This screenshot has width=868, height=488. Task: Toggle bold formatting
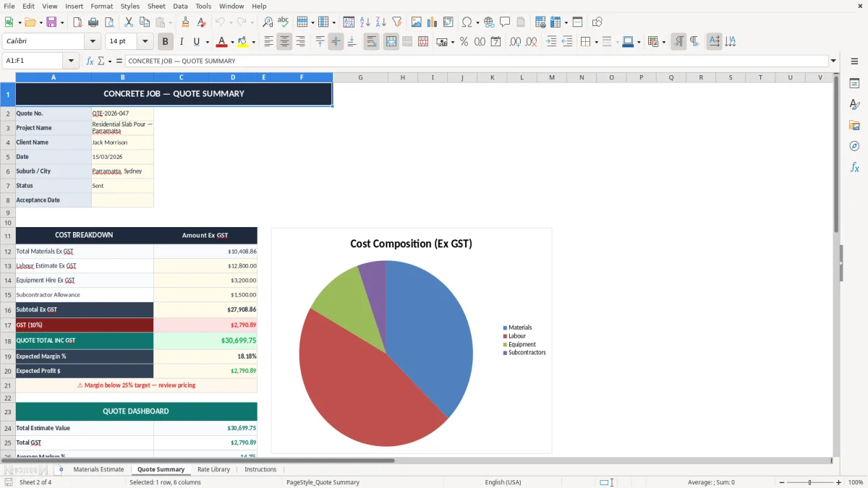(x=166, y=42)
